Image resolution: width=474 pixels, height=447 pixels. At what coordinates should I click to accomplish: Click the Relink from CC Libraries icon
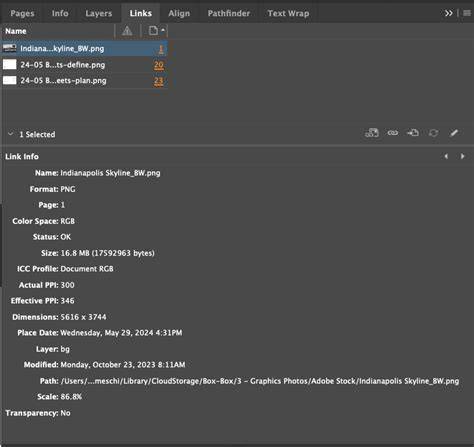pos(372,133)
